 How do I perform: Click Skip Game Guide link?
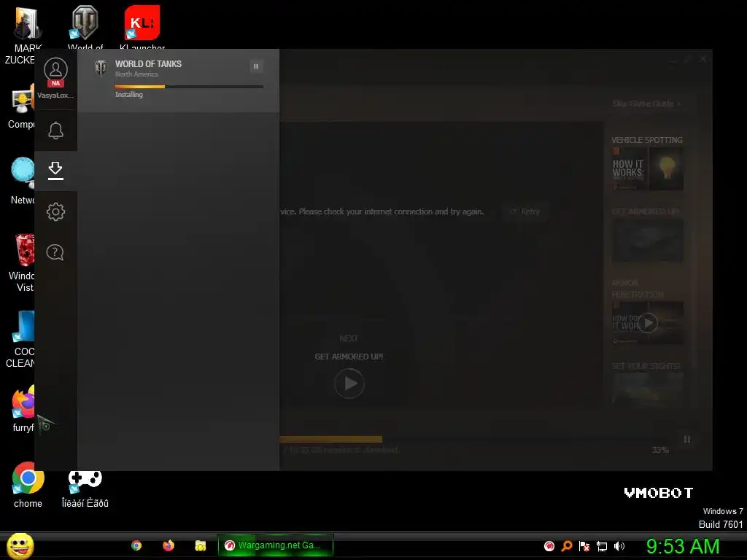[646, 104]
